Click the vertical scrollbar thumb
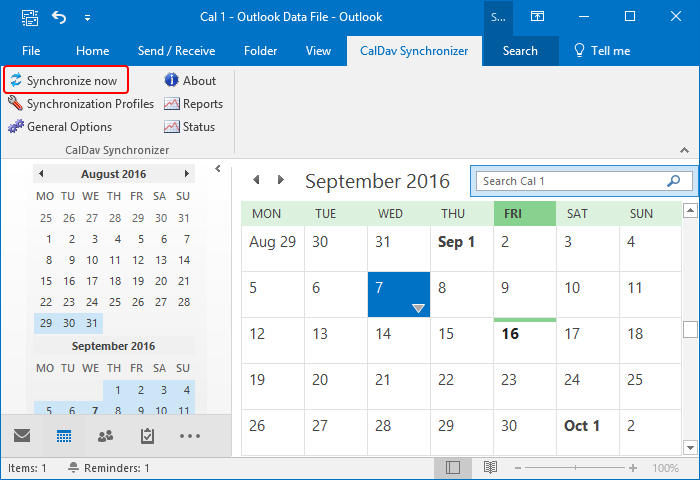700x480 pixels. pyautogui.click(x=690, y=330)
